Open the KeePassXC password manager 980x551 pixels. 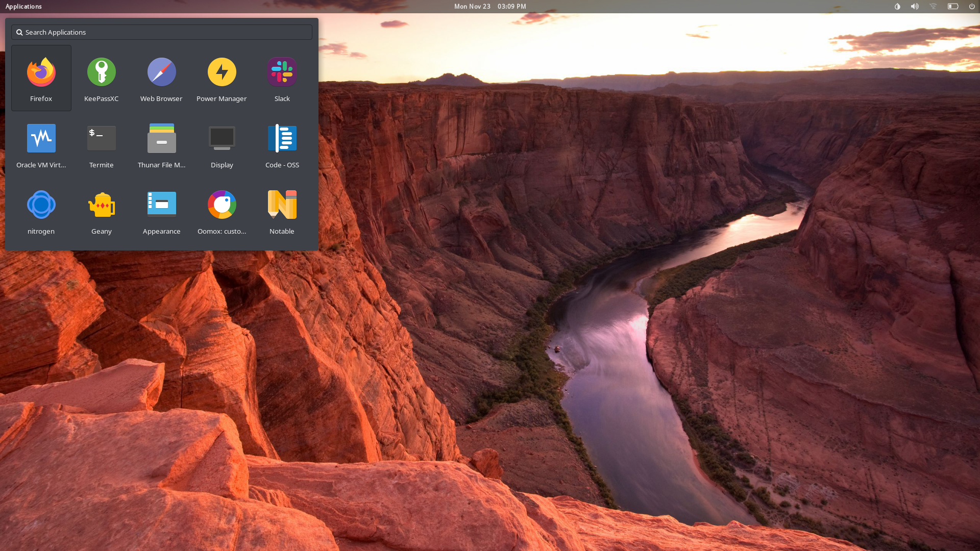coord(101,78)
